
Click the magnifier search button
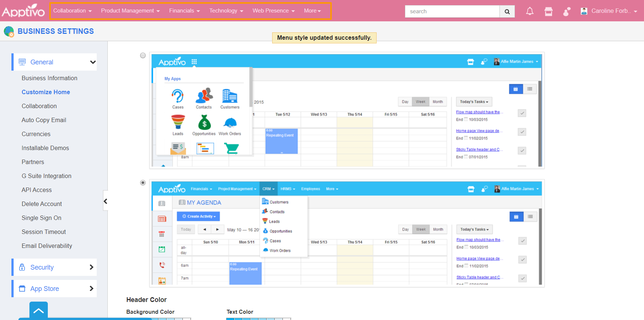click(507, 11)
